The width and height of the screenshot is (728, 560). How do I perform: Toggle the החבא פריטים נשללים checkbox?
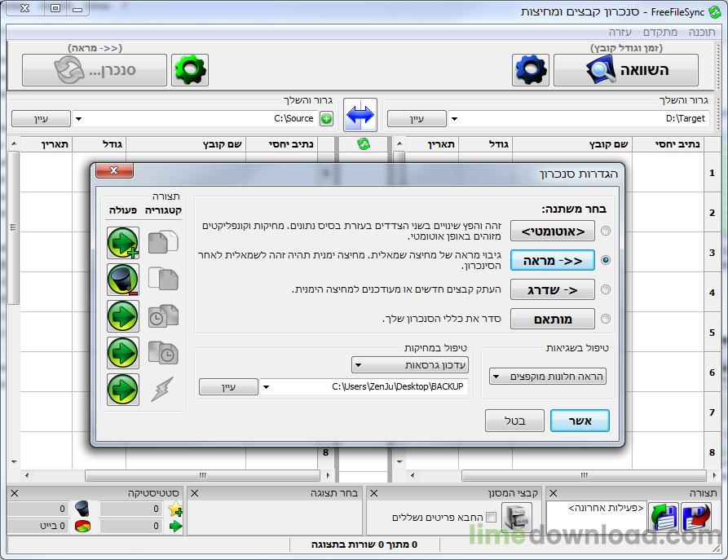point(491,518)
